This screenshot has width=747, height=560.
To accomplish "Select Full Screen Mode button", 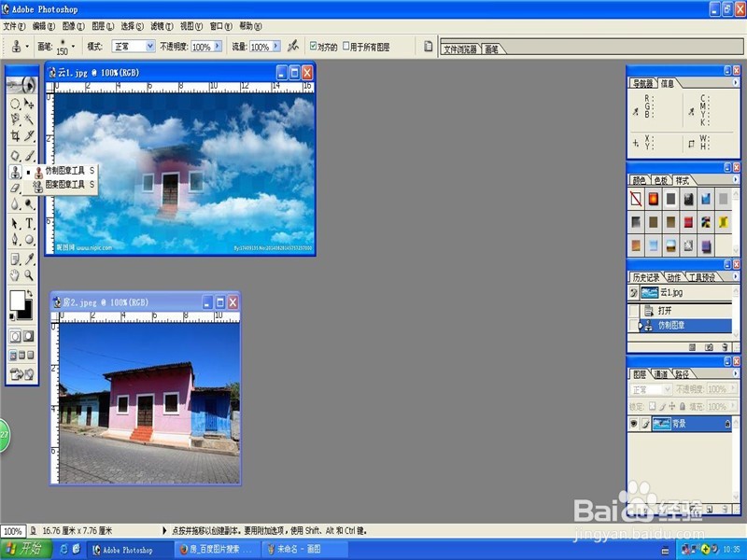I will (x=31, y=356).
